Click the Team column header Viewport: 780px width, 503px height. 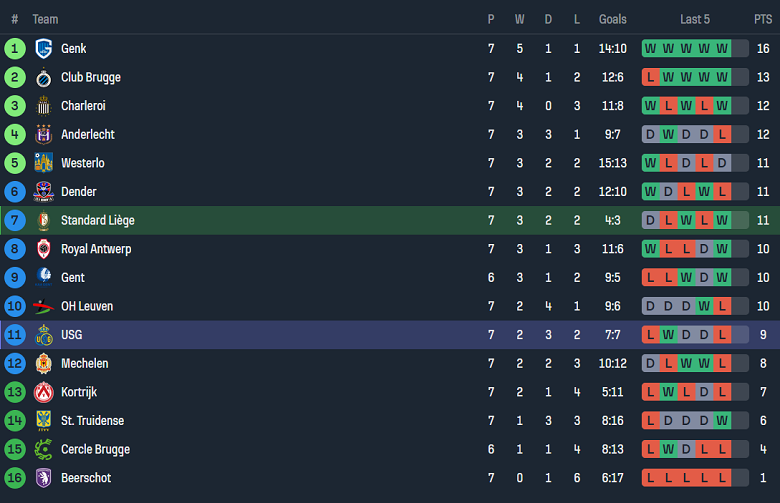(45, 19)
